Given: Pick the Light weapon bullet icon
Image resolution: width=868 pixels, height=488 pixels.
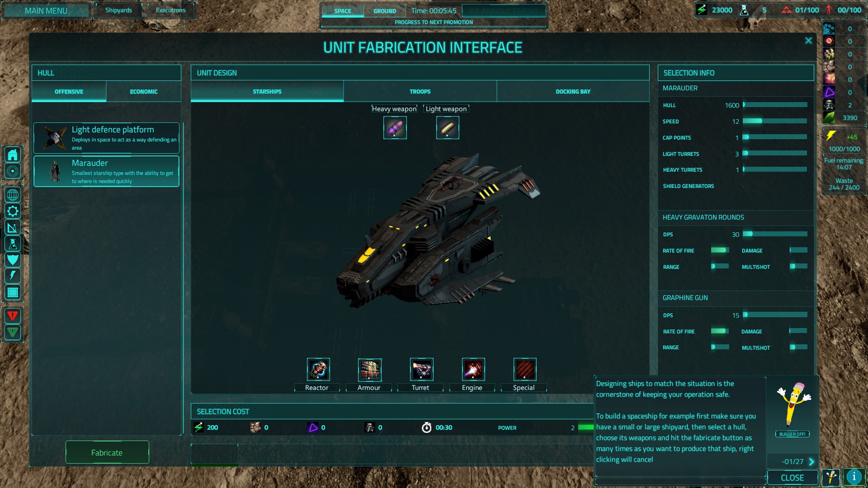Looking at the screenshot, I should point(448,127).
